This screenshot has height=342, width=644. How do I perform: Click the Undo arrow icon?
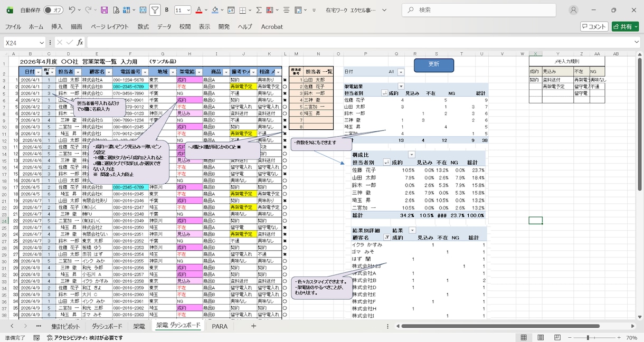(72, 10)
